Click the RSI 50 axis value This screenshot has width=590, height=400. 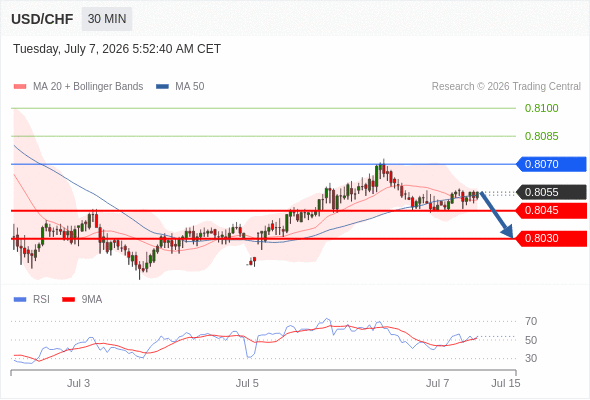(x=531, y=340)
